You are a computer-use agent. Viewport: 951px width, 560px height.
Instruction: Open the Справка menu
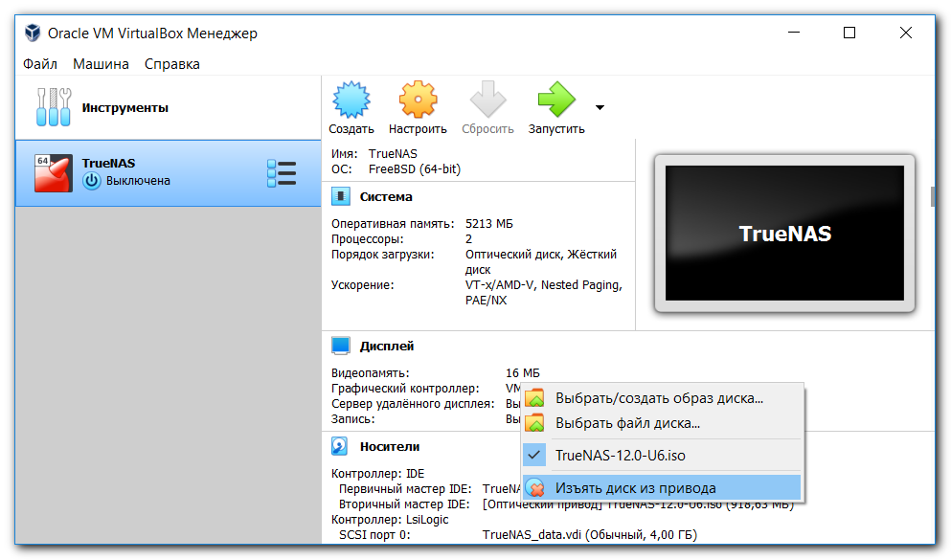[172, 63]
